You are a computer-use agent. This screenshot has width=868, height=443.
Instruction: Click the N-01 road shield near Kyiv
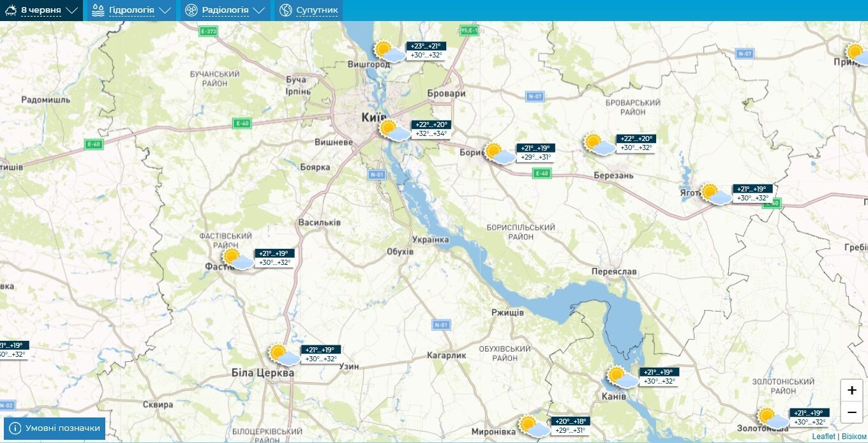(378, 174)
